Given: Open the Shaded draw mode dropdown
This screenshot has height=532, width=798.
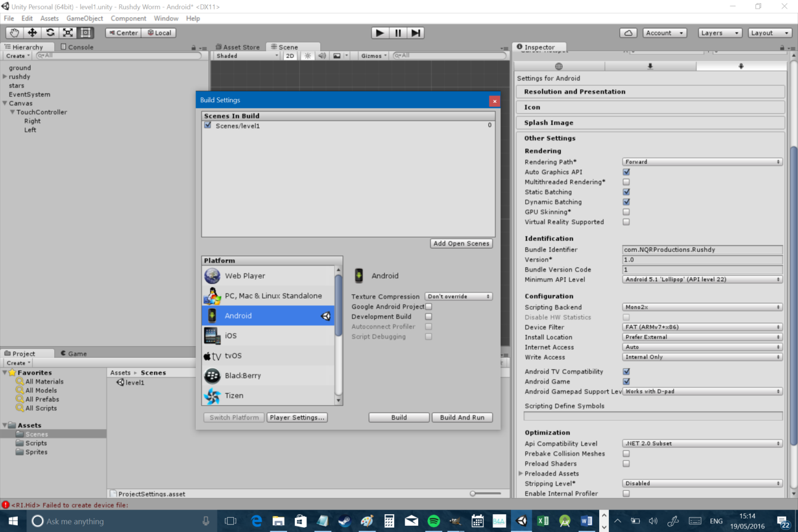Looking at the screenshot, I should point(245,55).
